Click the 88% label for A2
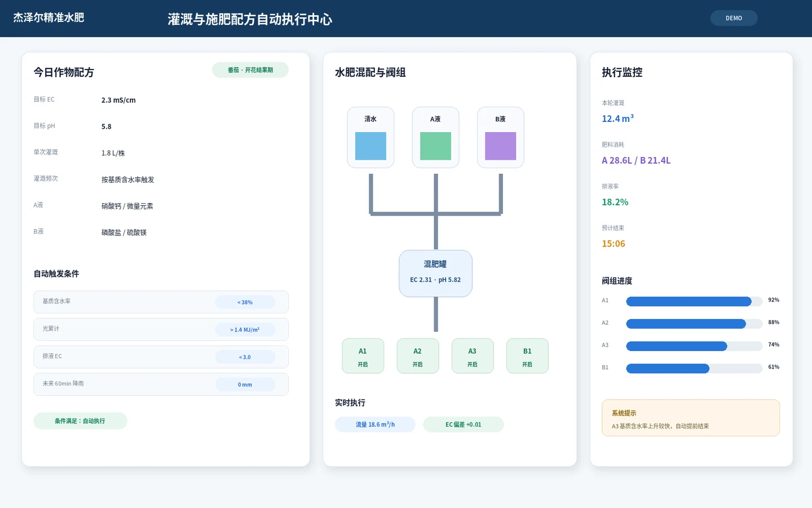812x508 pixels. pos(774,323)
